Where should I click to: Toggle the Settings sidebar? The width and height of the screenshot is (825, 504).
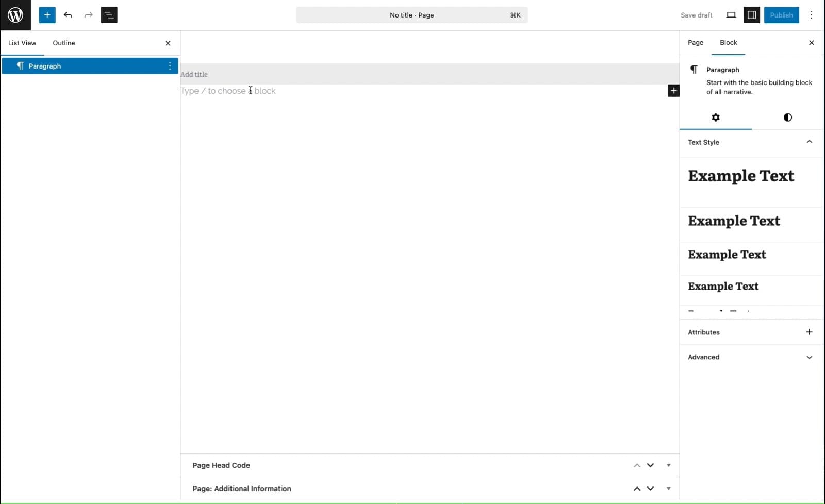point(752,15)
